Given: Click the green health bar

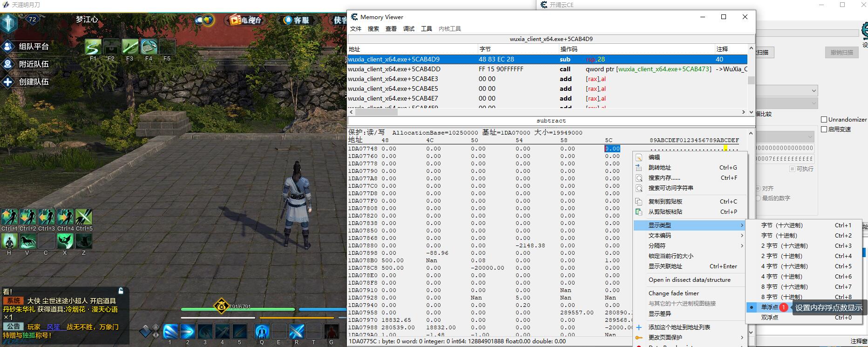Looking at the screenshot, I should tap(237, 309).
